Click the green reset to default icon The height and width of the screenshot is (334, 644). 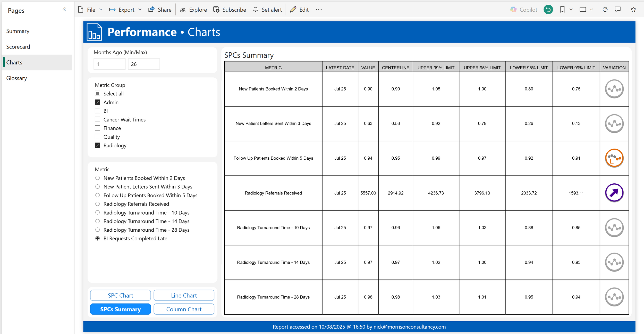click(x=548, y=10)
